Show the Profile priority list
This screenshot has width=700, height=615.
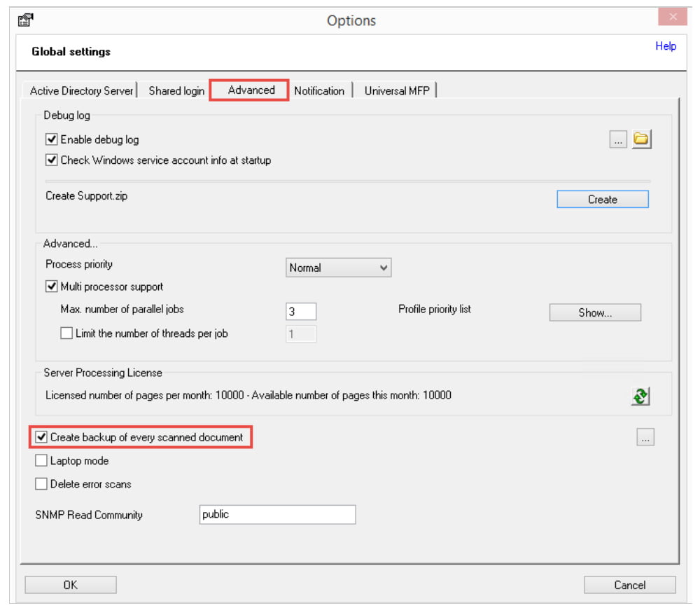tap(595, 312)
